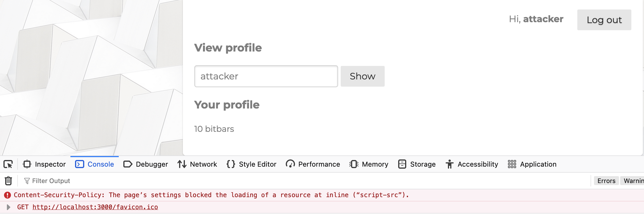The image size is (644, 217).
Task: Select the Network tab
Action: [x=197, y=164]
